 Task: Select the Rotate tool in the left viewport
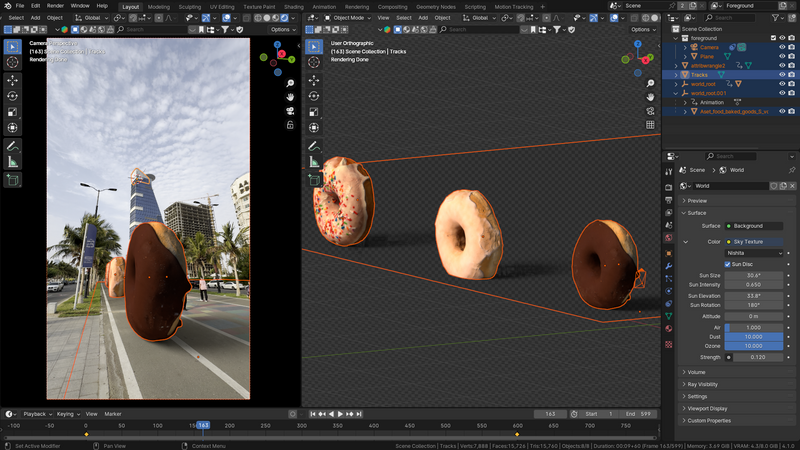coord(13,96)
